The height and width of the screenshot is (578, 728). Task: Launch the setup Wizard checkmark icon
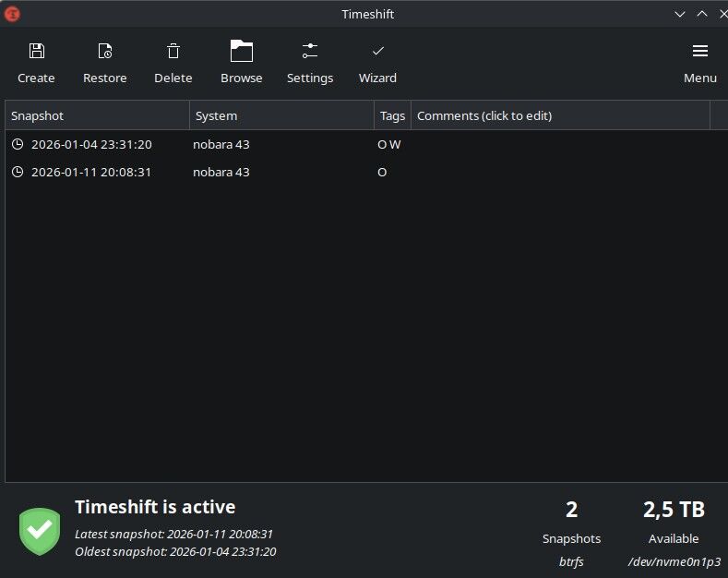click(377, 51)
